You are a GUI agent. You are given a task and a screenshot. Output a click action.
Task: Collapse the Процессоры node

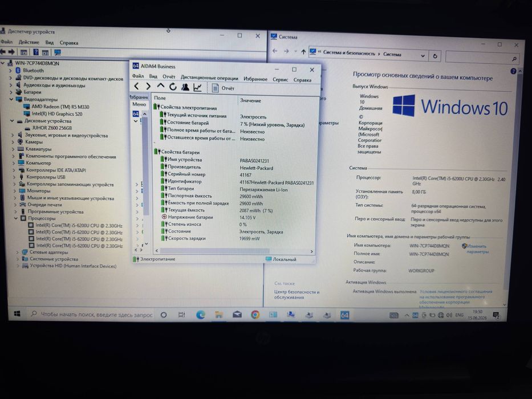pyautogui.click(x=16, y=218)
